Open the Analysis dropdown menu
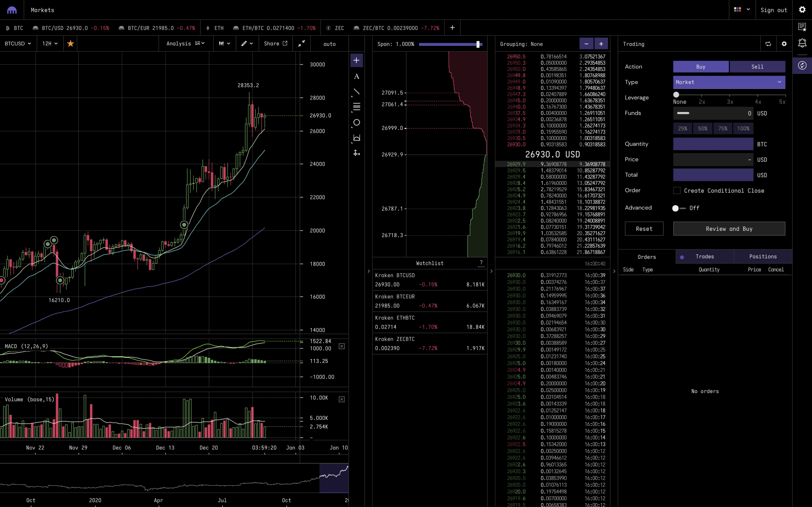 pos(185,44)
